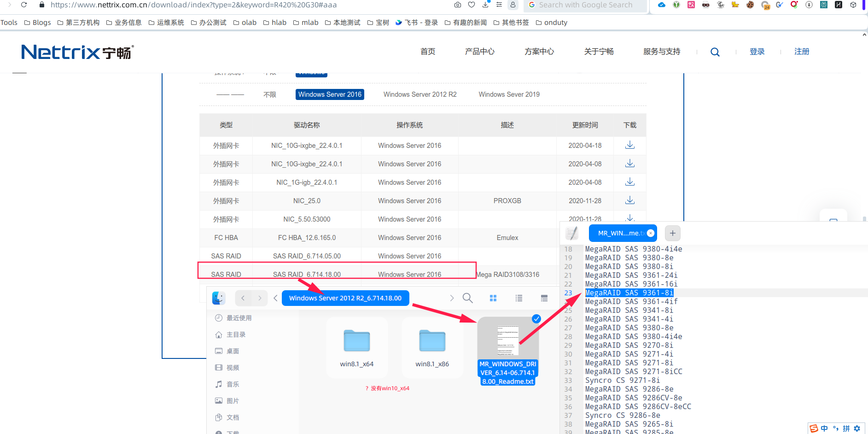This screenshot has height=434, width=868.
Task: Select the Windows Server 2012 R2 filter
Action: (420, 94)
